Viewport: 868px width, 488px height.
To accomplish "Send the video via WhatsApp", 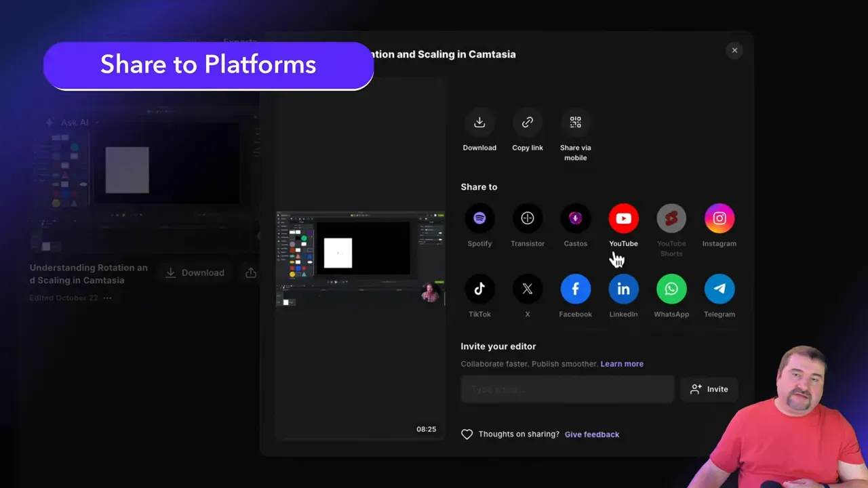I will (x=671, y=288).
